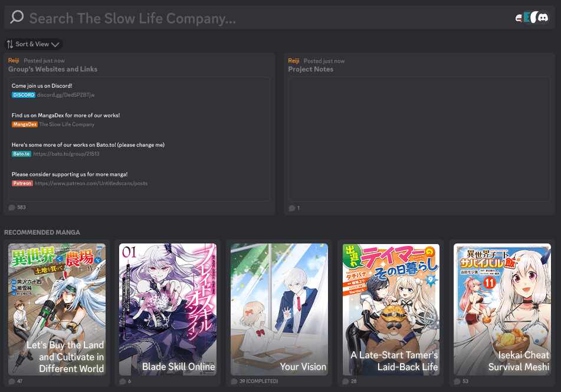Open The Slow Life Company MangaDex link
Screen dimensions: 561x392
point(67,124)
